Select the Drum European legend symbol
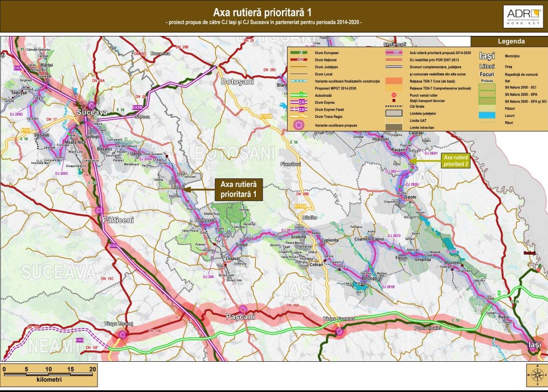Image resolution: width=548 pixels, height=392 pixels. [300, 52]
